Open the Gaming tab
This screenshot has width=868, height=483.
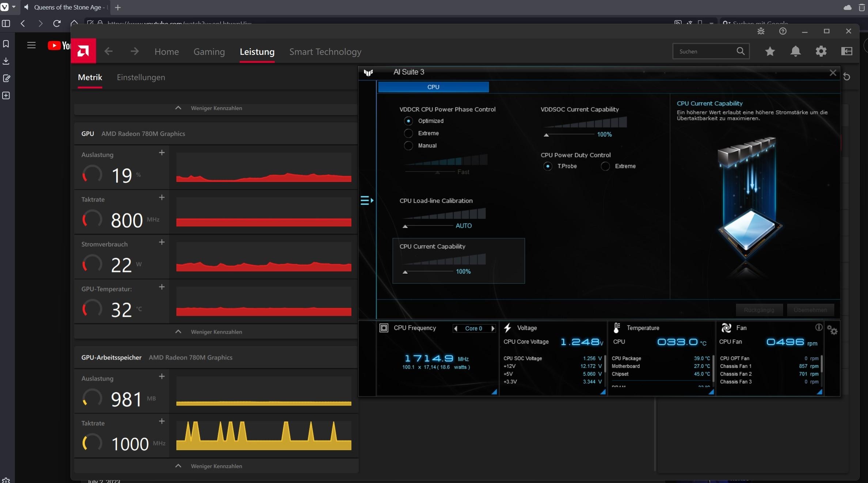[x=209, y=52]
